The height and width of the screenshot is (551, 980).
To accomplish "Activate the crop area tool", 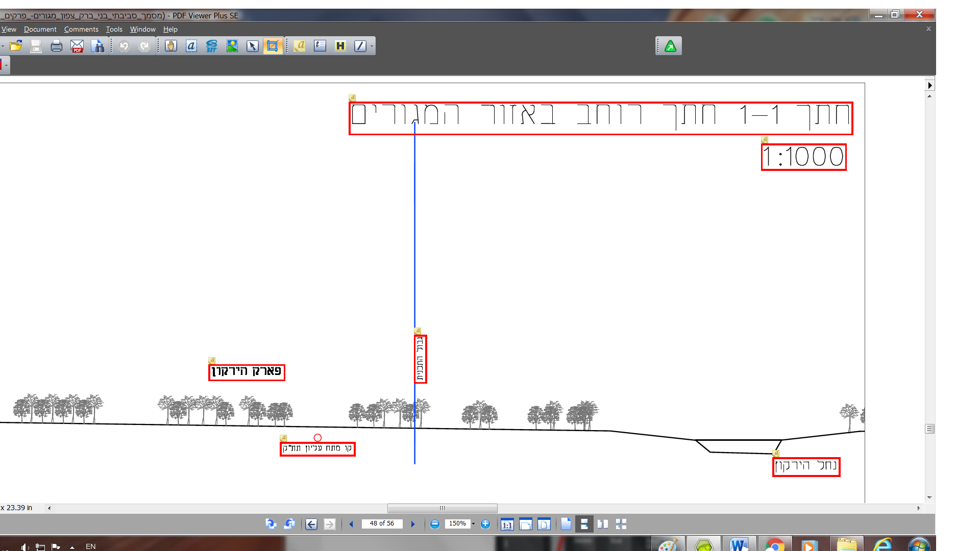I will pos(273,46).
